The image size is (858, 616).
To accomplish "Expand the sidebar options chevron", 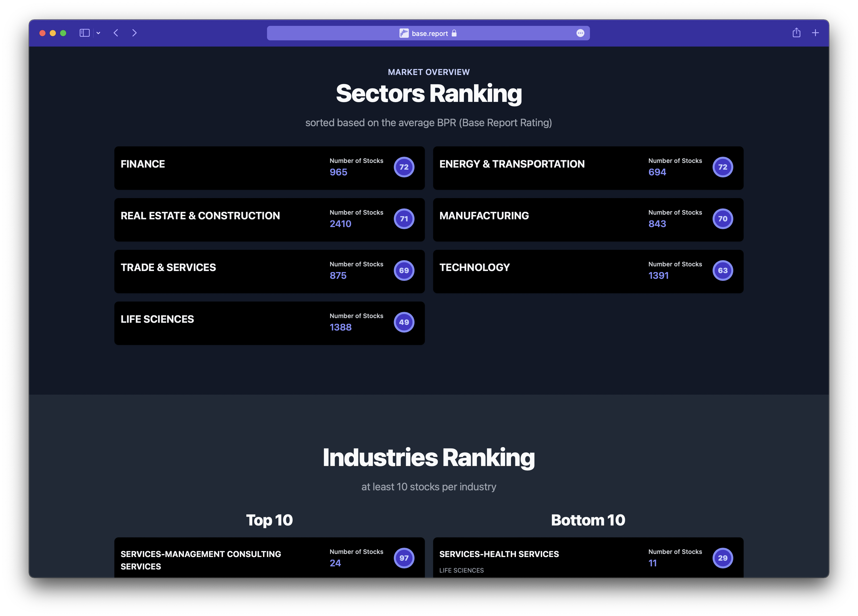I will click(x=98, y=33).
